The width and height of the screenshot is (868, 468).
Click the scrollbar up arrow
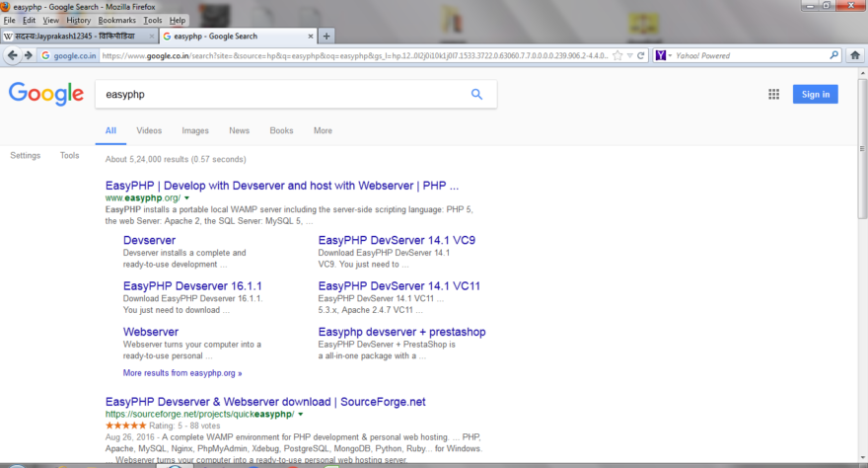click(862, 72)
